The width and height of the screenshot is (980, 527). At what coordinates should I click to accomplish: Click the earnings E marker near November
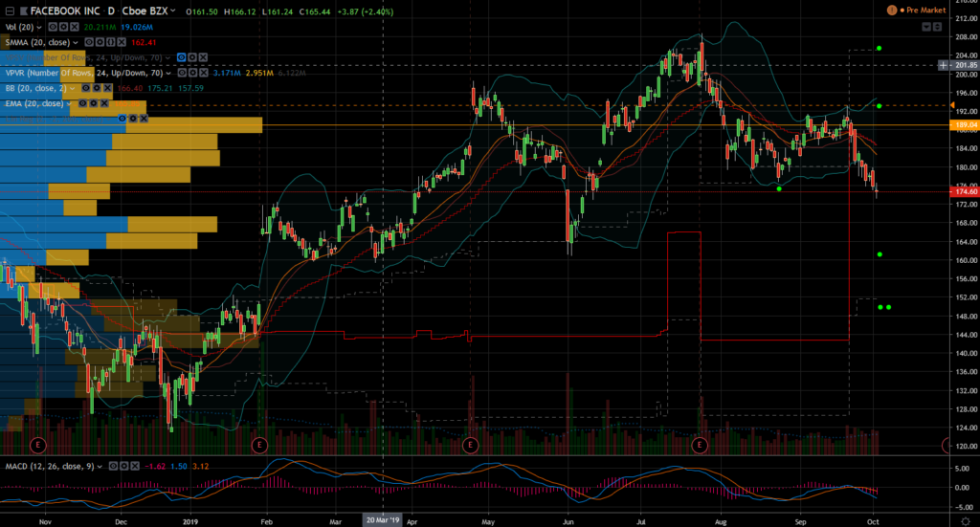pos(38,445)
